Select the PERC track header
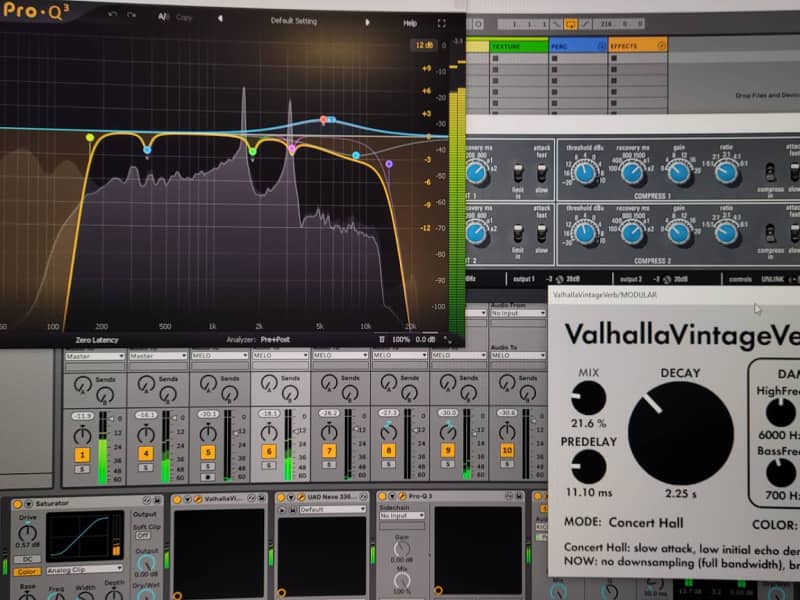Viewport: 800px width, 600px height. click(x=578, y=46)
